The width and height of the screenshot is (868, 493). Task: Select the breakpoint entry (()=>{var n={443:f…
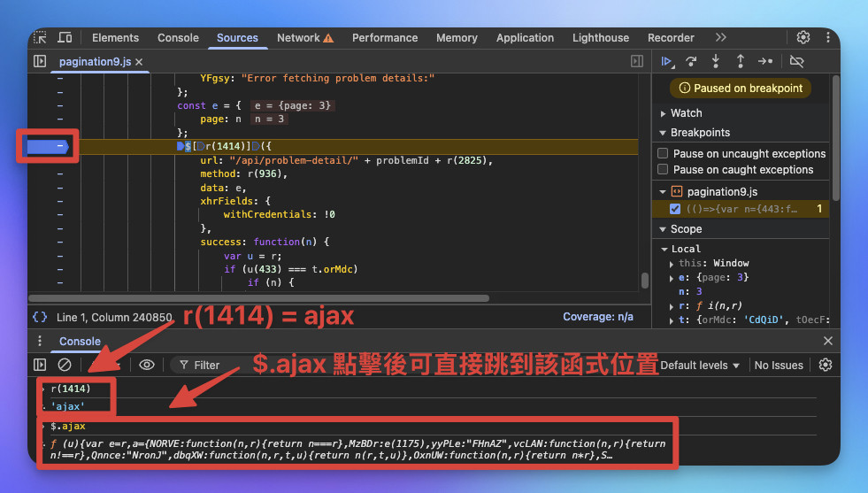741,209
